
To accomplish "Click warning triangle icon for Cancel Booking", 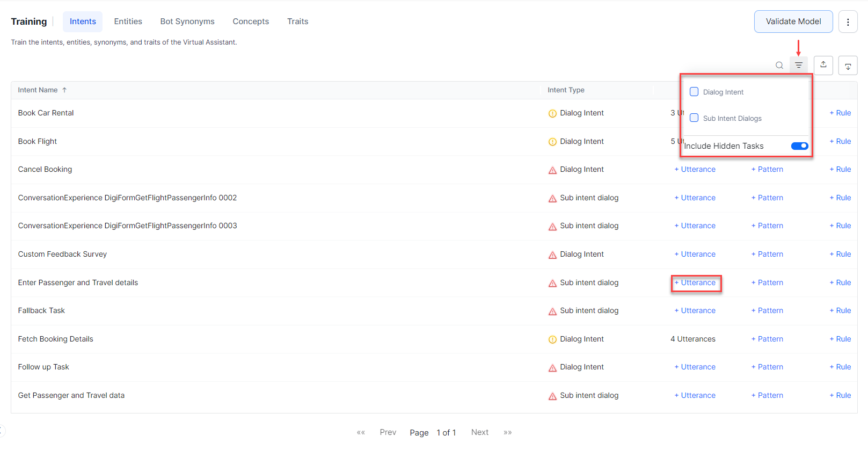I will pyautogui.click(x=552, y=170).
